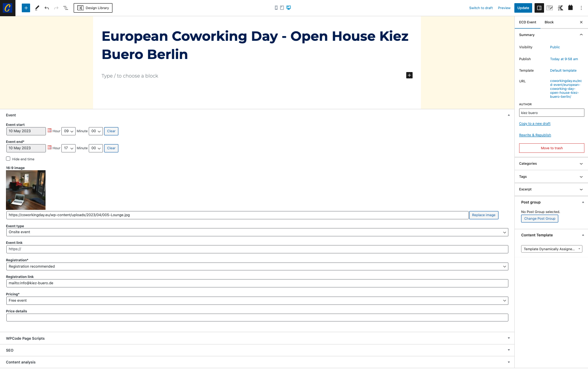Click the Copy to a new draft link
Viewport: 588px width, 369px height.
tap(535, 124)
